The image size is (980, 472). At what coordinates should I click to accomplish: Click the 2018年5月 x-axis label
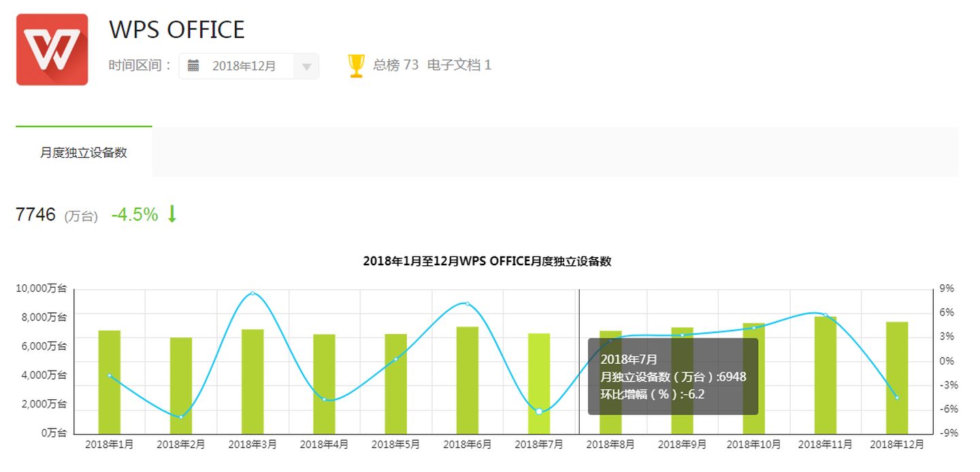pyautogui.click(x=395, y=444)
